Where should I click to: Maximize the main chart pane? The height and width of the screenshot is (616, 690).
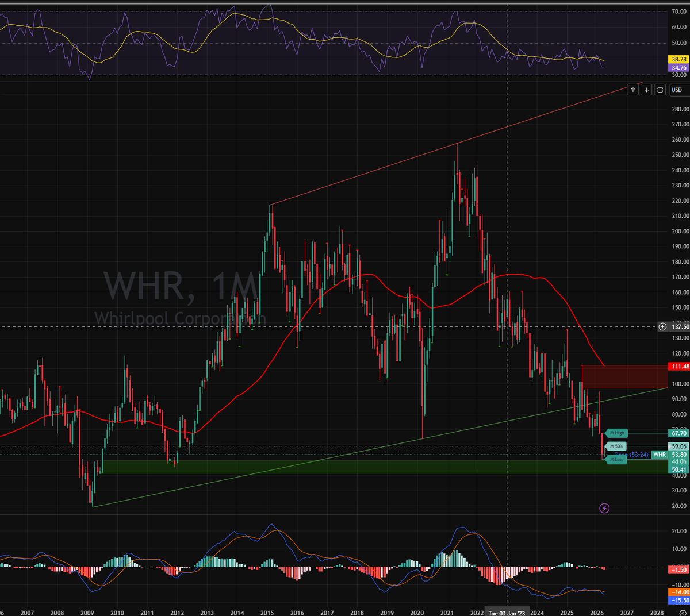tap(660, 90)
